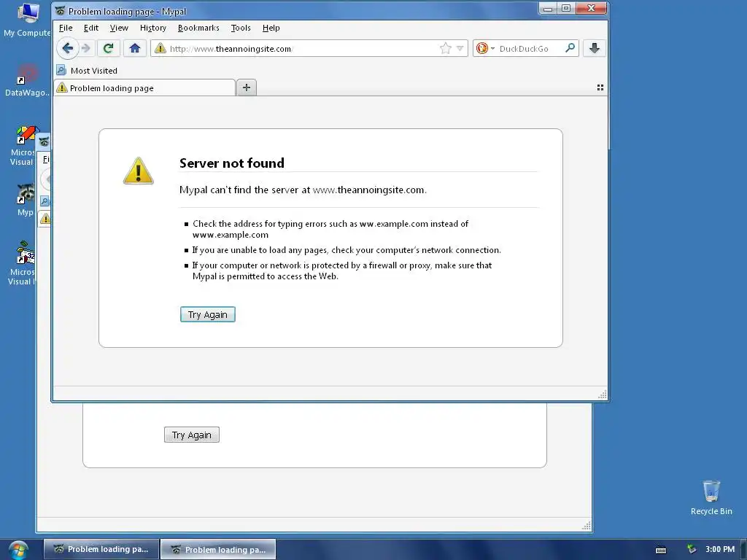Select the upper Microsoft Visual desktop shortcut
This screenshot has height=560, width=747.
[x=23, y=146]
